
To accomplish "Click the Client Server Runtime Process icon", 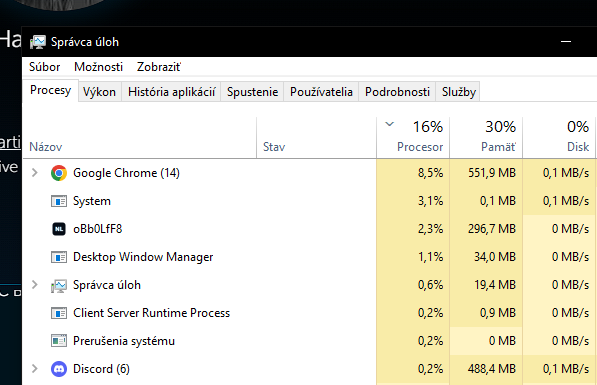I will [59, 313].
